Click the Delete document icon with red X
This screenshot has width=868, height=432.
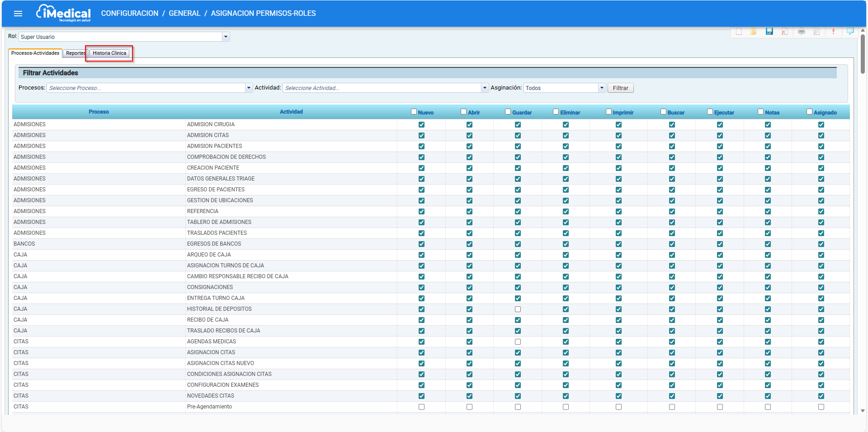coord(784,32)
